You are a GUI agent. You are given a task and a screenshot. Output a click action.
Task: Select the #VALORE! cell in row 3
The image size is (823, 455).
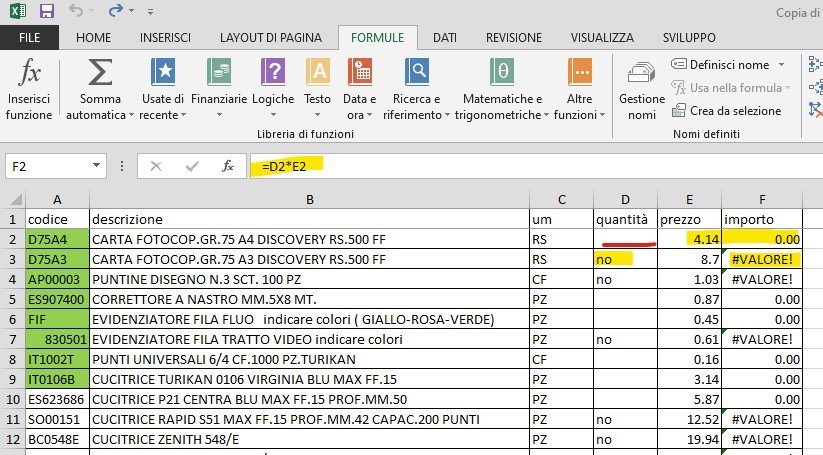(x=762, y=259)
